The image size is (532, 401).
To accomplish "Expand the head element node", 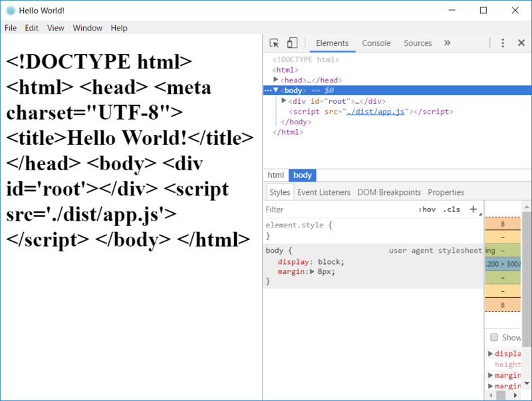I will 276,79.
